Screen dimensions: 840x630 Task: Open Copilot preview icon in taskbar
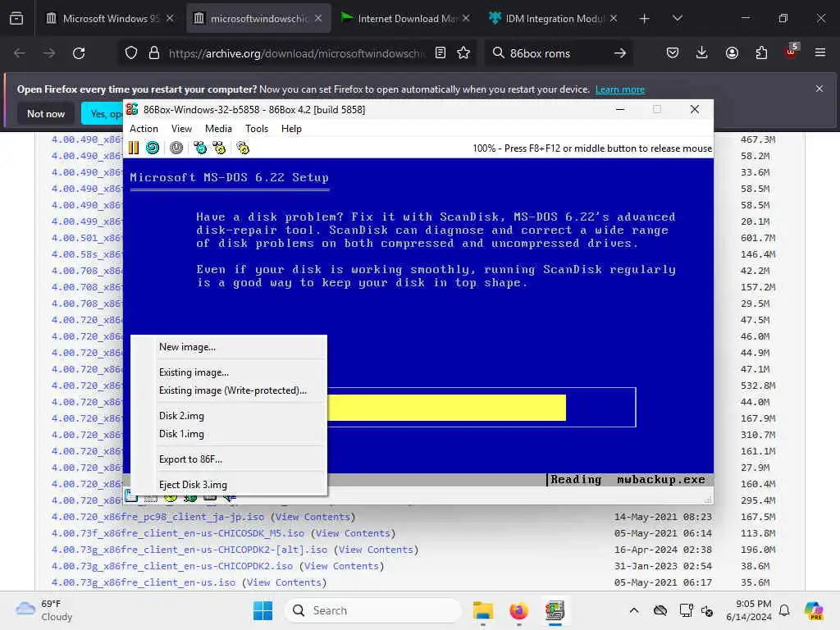pos(814,610)
